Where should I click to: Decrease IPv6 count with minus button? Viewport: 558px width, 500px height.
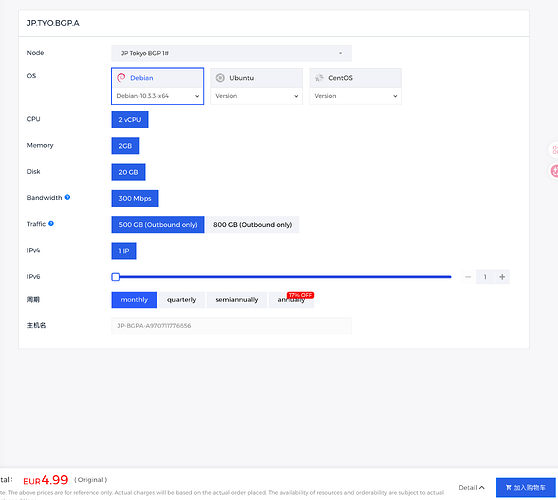pyautogui.click(x=468, y=277)
